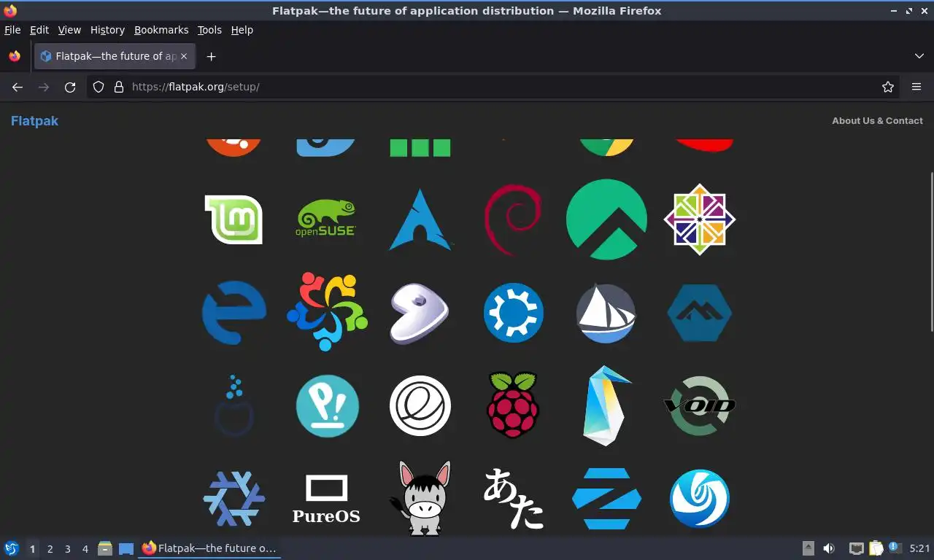Open the Alpine Linux hexagon logo
934x560 pixels.
pos(699,313)
